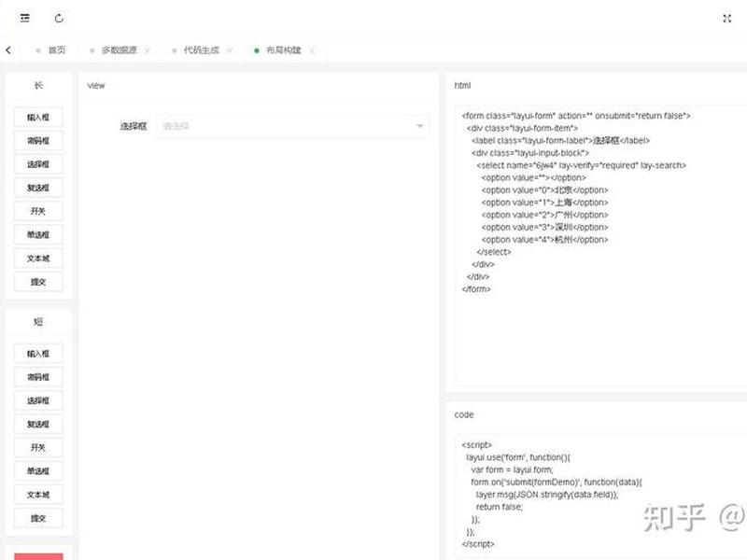Click the view panel title
747x560 pixels.
tap(96, 86)
